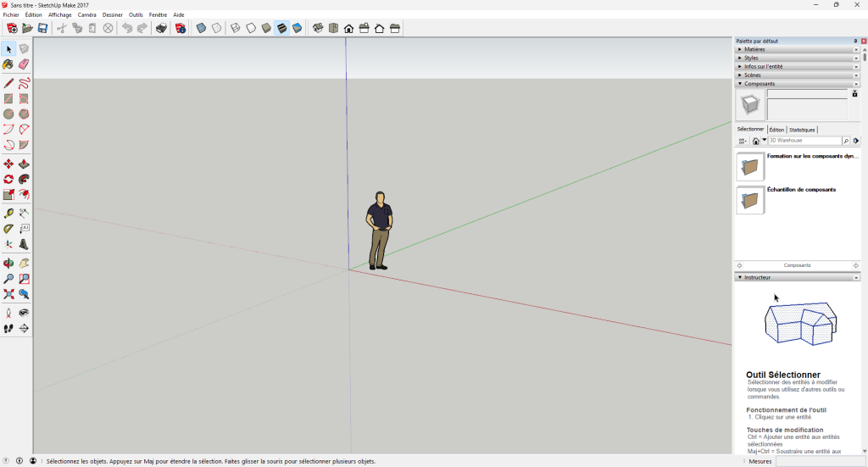Click the Zoom Extents tool
868x467 pixels.
tap(8, 294)
